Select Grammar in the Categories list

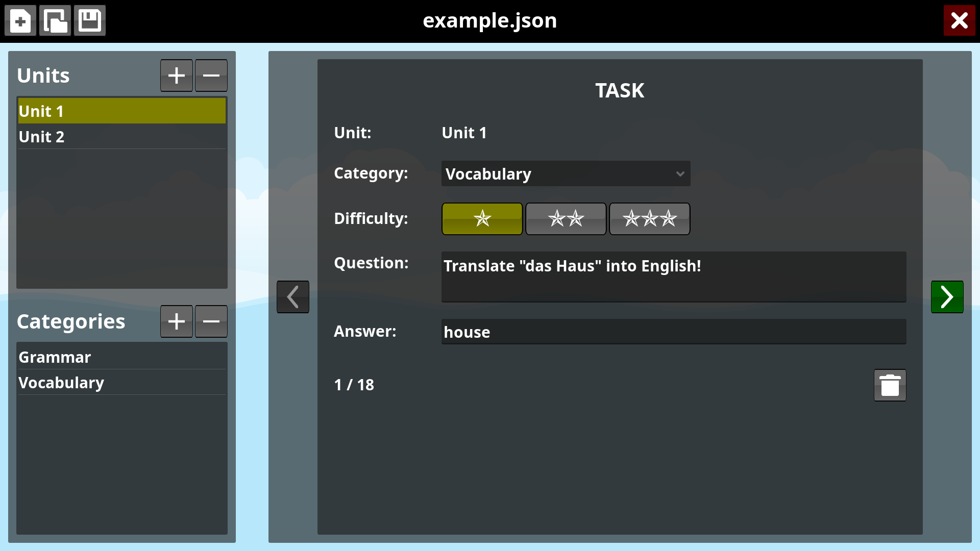pyautogui.click(x=121, y=357)
